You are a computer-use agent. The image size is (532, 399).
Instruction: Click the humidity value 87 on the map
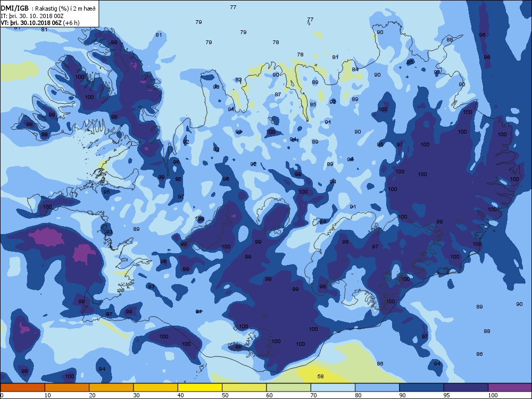278,94
